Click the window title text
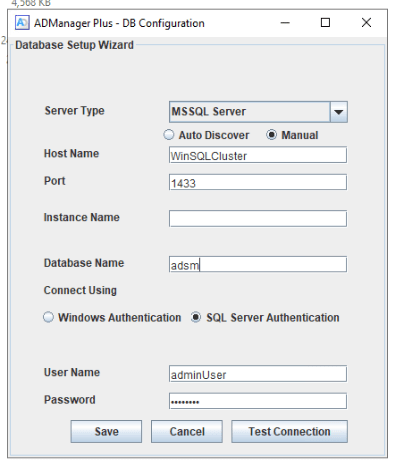 pos(119,23)
